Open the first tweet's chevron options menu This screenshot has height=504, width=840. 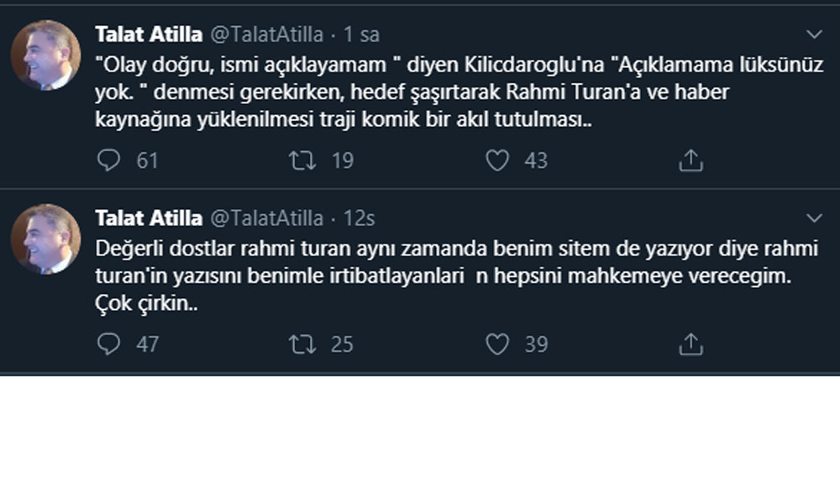pyautogui.click(x=814, y=34)
